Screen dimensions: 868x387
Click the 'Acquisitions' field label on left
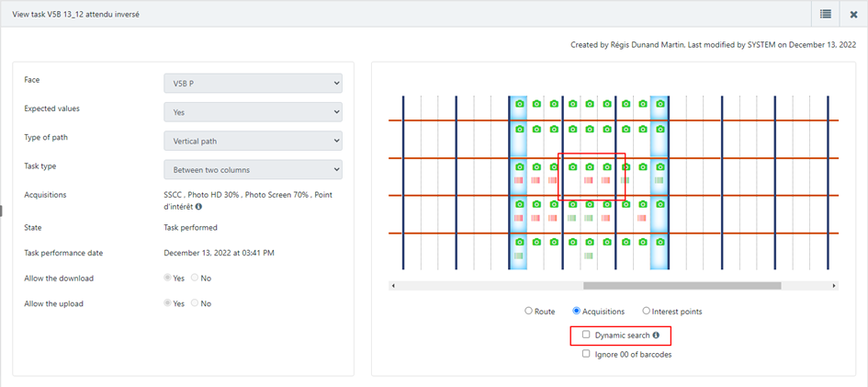44,195
